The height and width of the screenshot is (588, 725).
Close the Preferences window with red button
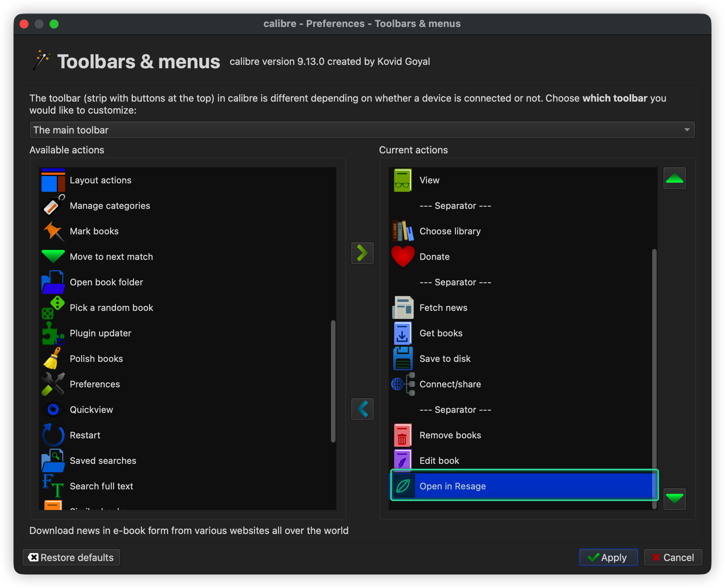click(x=24, y=24)
